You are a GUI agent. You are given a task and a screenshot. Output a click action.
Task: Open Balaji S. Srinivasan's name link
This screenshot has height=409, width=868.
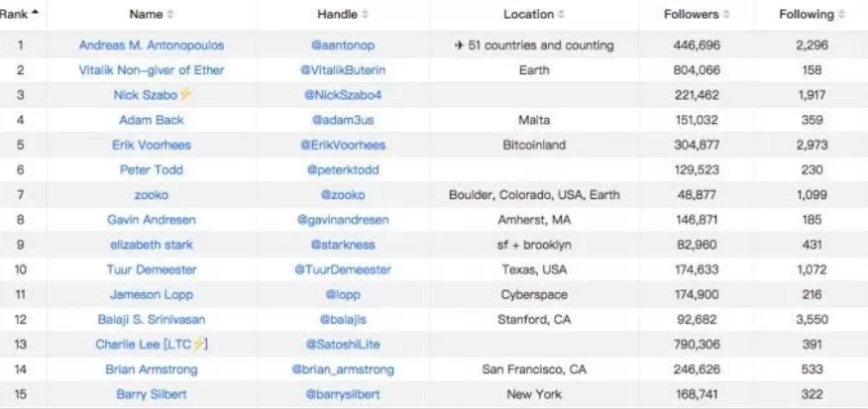click(x=152, y=319)
